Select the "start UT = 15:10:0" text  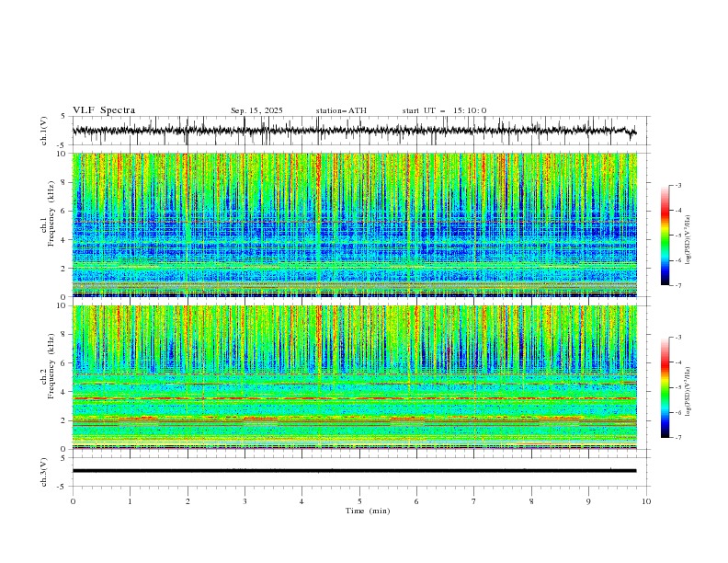point(444,110)
